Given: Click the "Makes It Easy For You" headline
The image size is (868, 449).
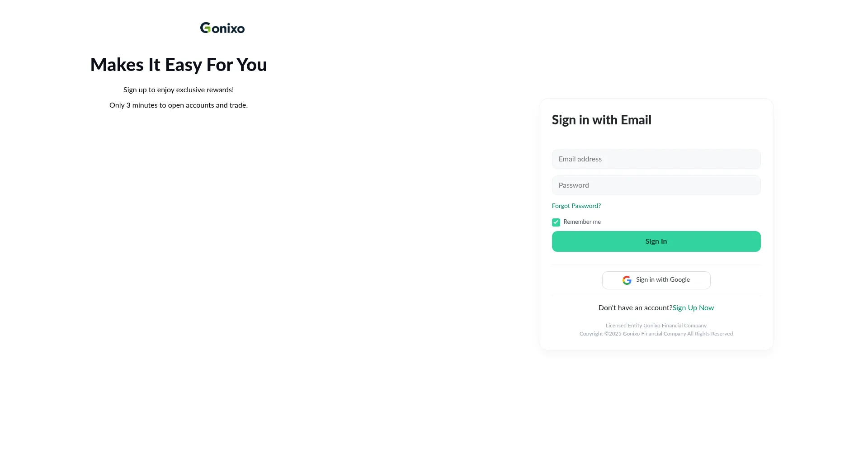Looking at the screenshot, I should click(179, 65).
